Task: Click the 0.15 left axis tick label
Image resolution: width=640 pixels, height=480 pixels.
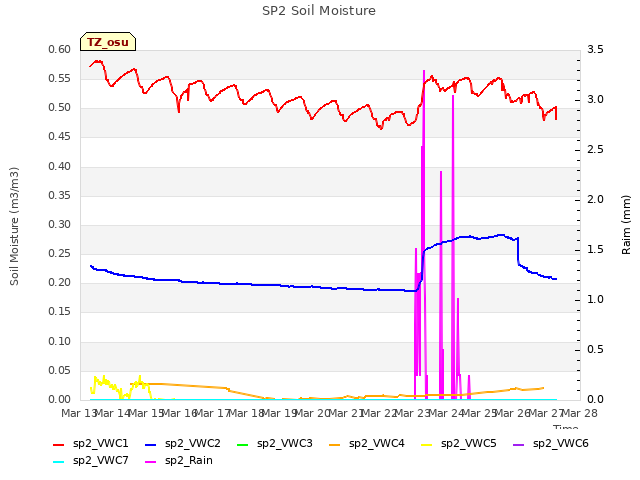Action: click(x=60, y=312)
